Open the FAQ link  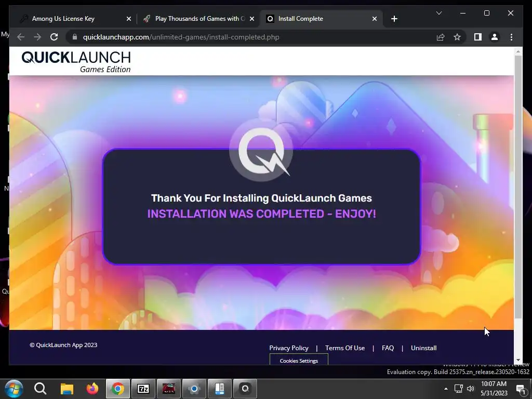pos(388,348)
